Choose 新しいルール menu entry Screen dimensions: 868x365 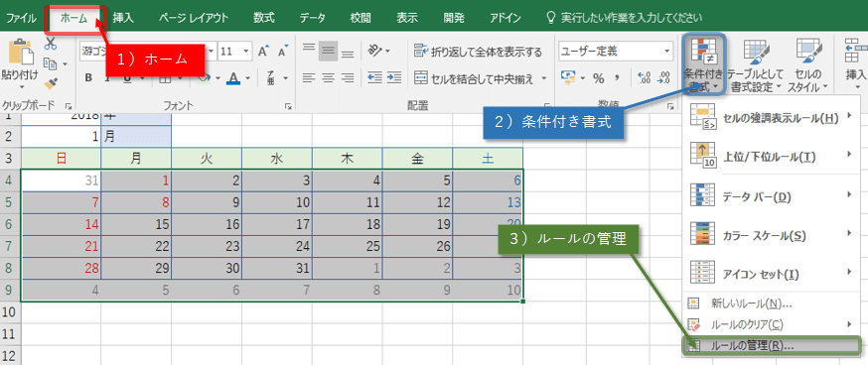pyautogui.click(x=771, y=304)
